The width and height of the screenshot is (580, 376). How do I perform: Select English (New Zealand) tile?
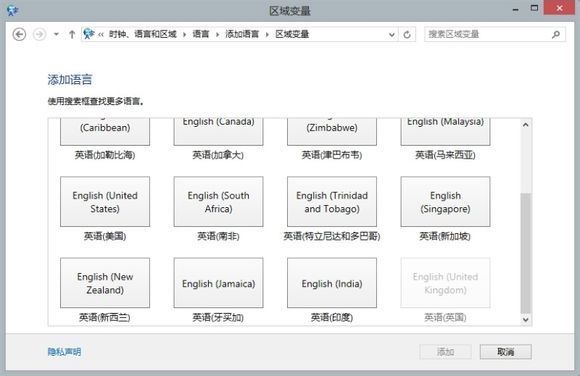tap(105, 283)
